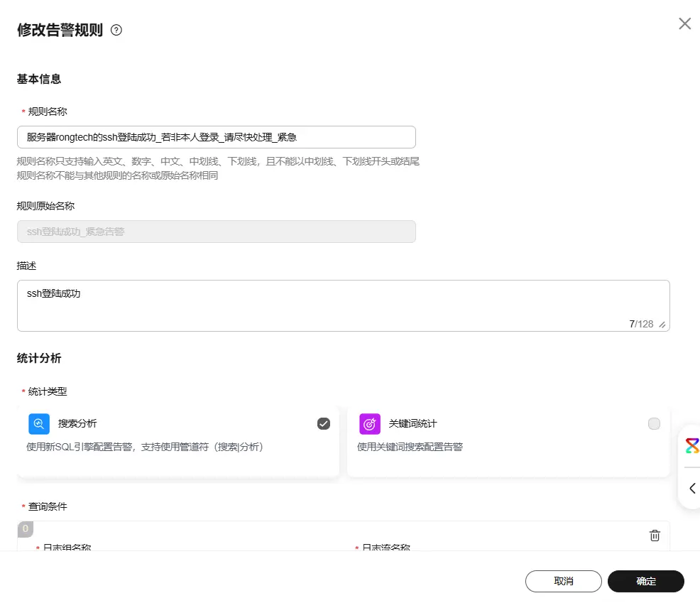Expand the right side panel chevron
This screenshot has height=603, width=700.
(x=692, y=488)
